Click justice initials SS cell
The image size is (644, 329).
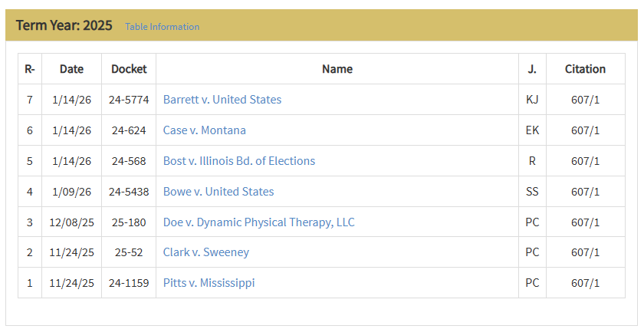tap(532, 192)
